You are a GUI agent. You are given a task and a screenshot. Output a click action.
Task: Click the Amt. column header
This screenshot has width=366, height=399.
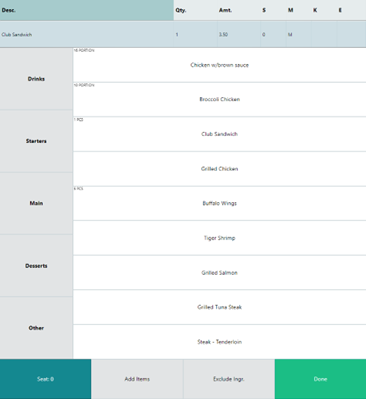tap(239, 10)
